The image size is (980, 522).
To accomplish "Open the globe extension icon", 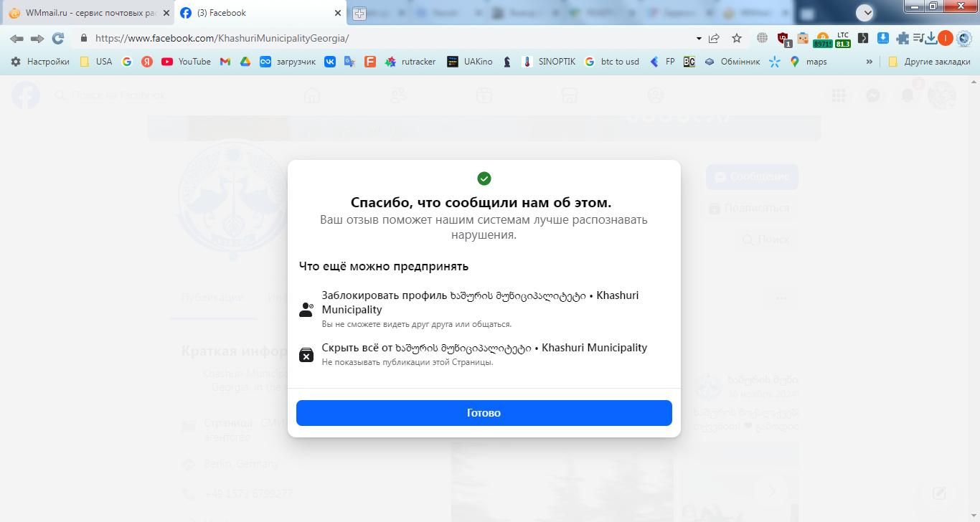I will click(762, 38).
